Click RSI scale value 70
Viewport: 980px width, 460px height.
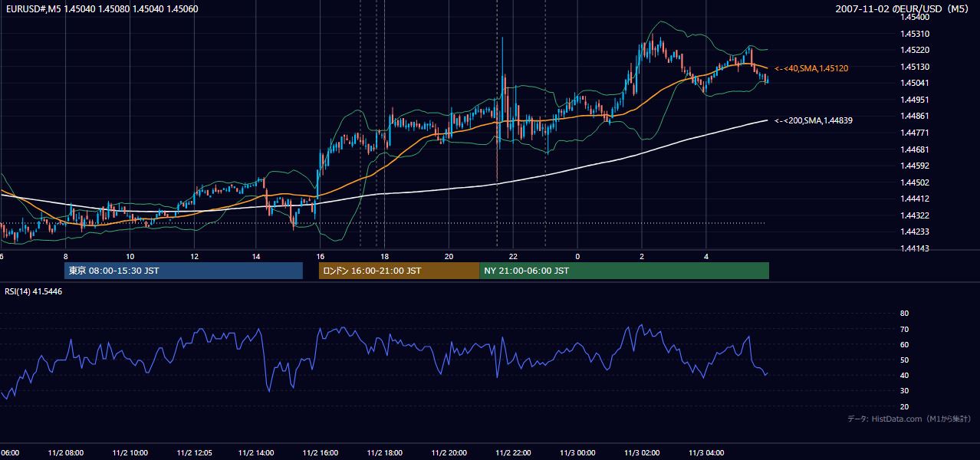904,329
